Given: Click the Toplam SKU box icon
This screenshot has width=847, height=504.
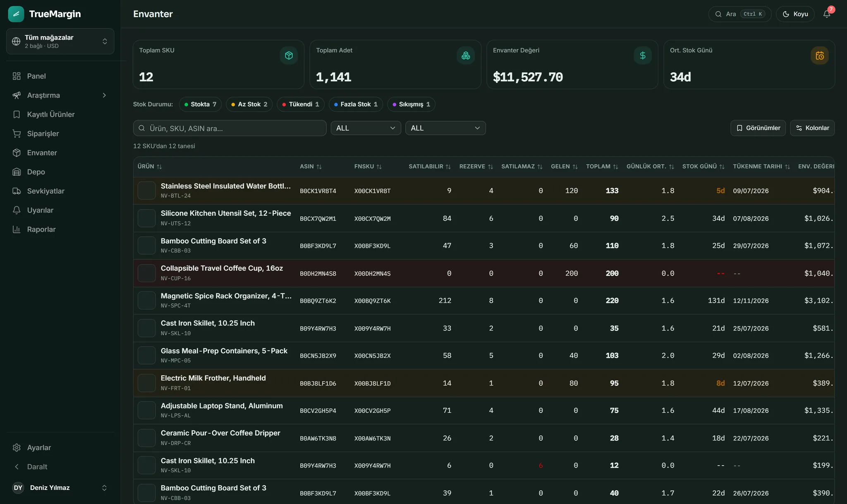Looking at the screenshot, I should point(289,55).
